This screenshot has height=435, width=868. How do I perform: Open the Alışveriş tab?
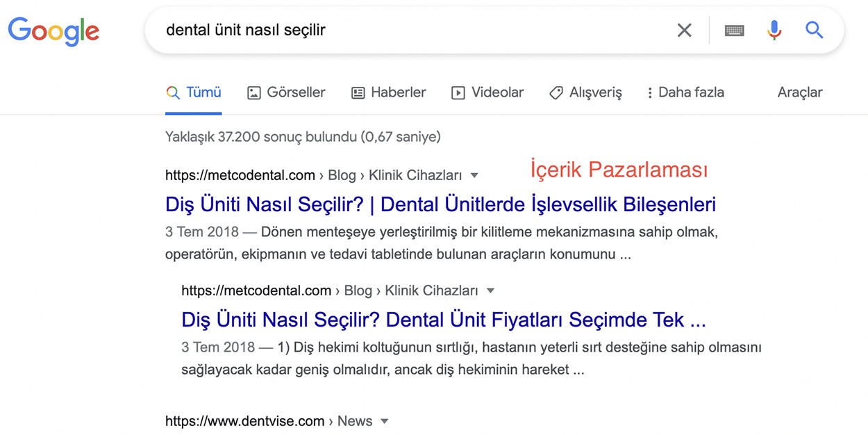coord(585,92)
